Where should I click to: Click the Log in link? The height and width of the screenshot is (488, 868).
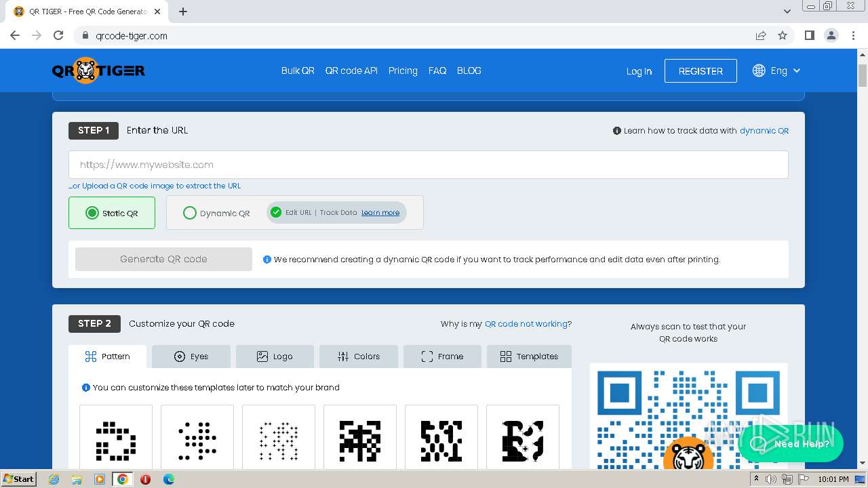[x=639, y=71]
